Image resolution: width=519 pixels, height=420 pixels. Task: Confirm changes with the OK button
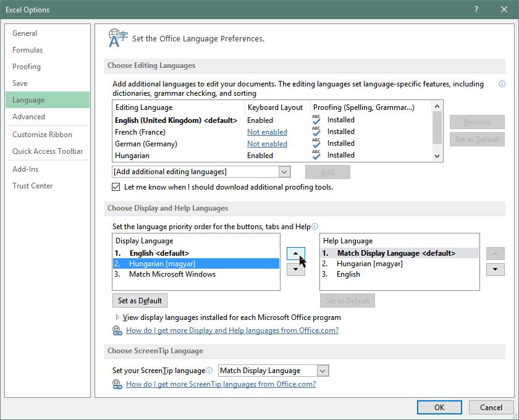pyautogui.click(x=439, y=408)
